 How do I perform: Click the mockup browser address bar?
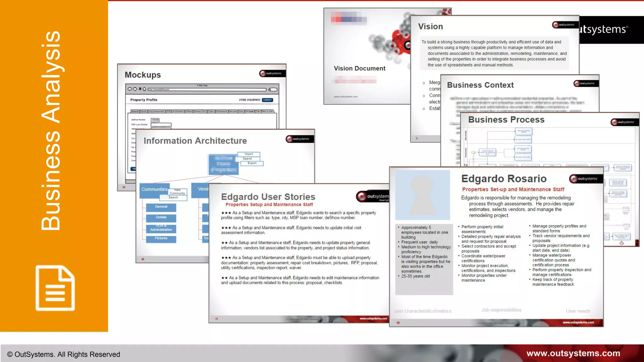coord(207,90)
